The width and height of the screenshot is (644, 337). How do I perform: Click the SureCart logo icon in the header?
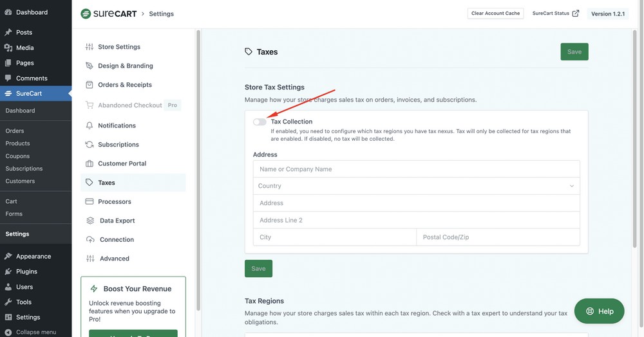pos(86,14)
